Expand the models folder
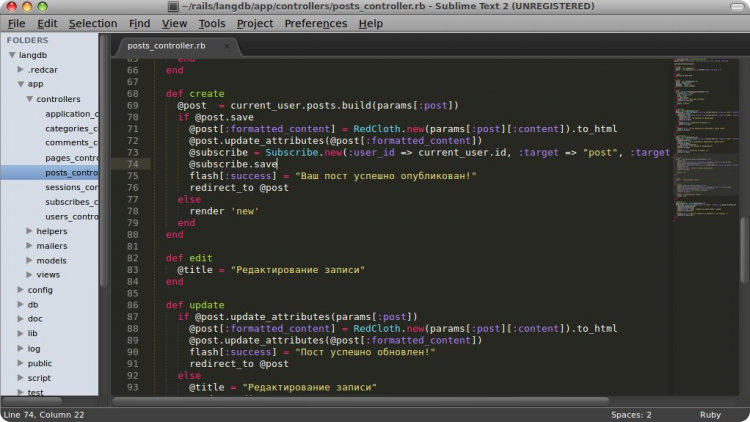Screen dimensions: 750x422 click(29, 260)
